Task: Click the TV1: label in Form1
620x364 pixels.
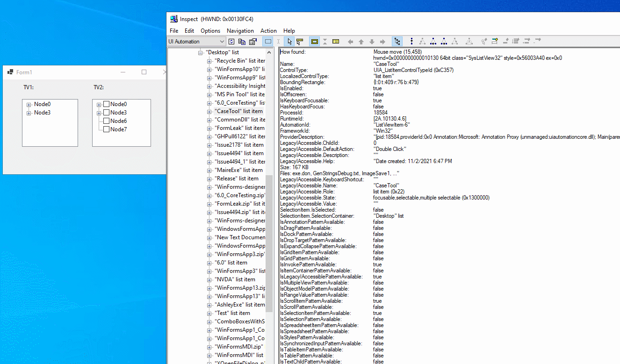Action: pyautogui.click(x=29, y=87)
